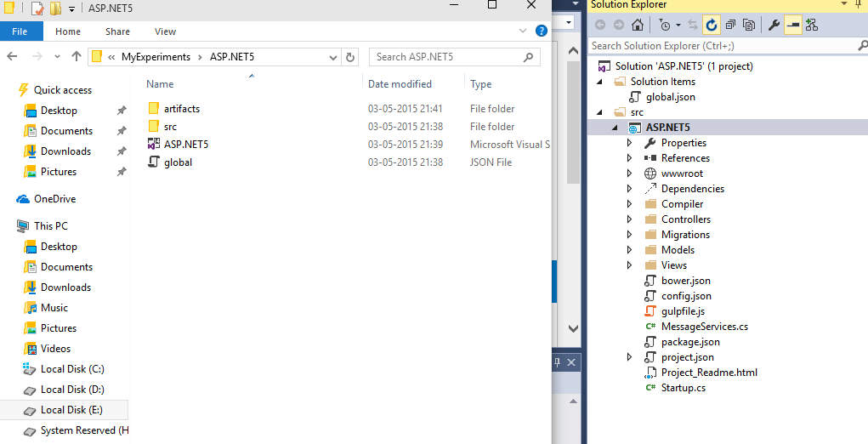Select the artifacts folder in file list
The image size is (868, 444).
tap(182, 109)
